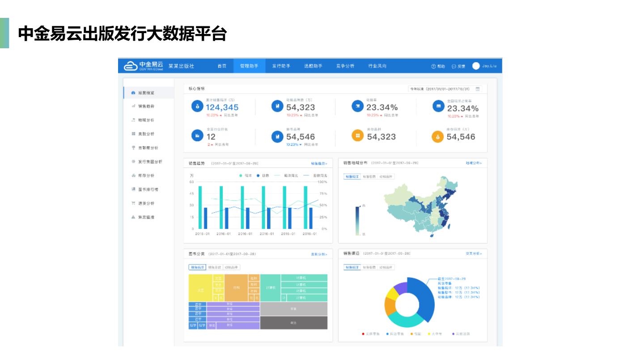
Task: Select 销售册数 in the 销售地域分布 panel
Action: tap(369, 177)
